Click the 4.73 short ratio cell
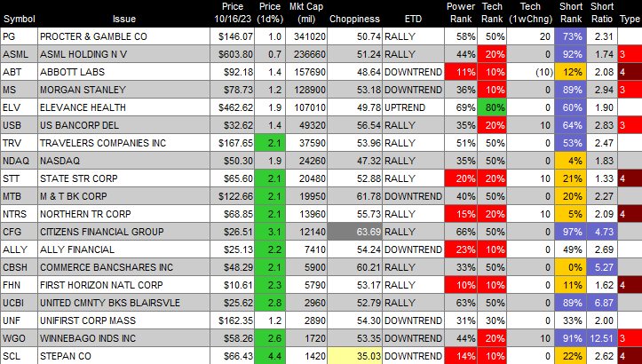 coord(602,232)
